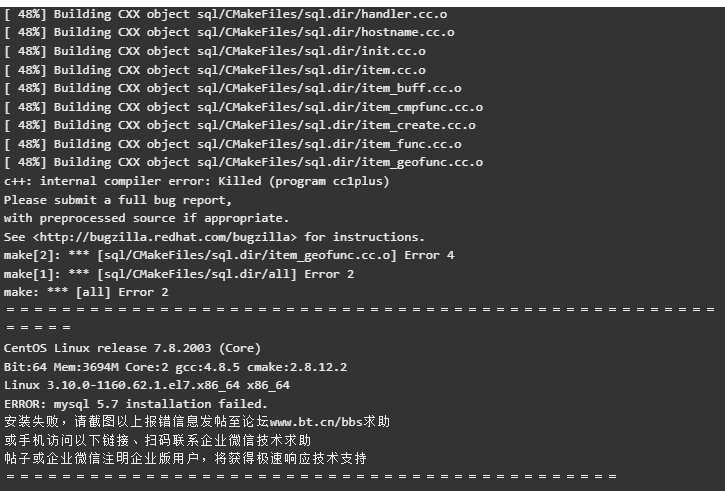This screenshot has height=491, width=725.
Task: Click the CentOS Linux release 7.8.2003 text
Action: [132, 348]
